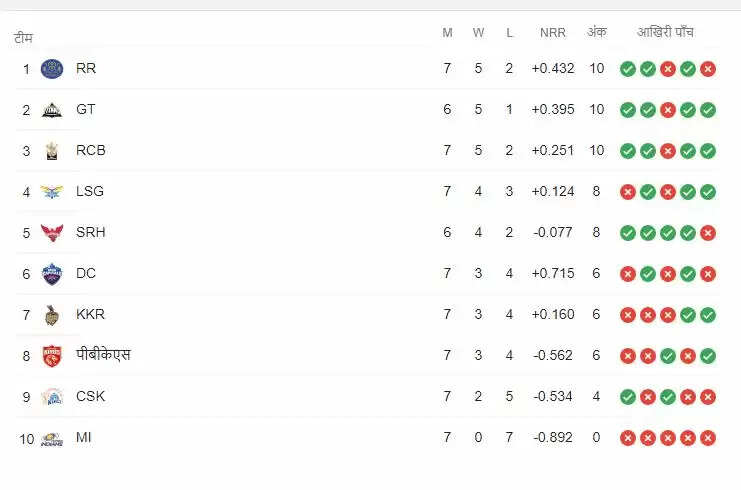This screenshot has width=741, height=490.
Task: Click the Mumbai Indians logo
Action: 52,438
